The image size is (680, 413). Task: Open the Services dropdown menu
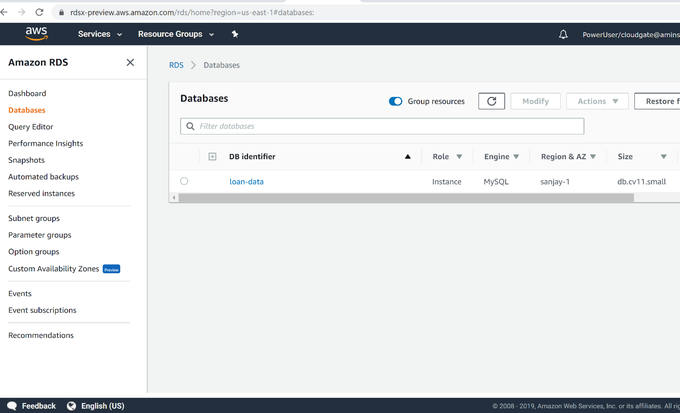coord(100,34)
